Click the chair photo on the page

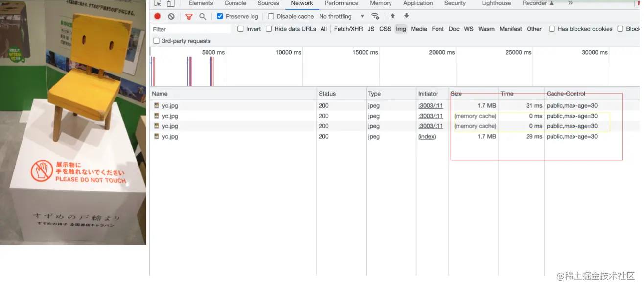tap(73, 122)
